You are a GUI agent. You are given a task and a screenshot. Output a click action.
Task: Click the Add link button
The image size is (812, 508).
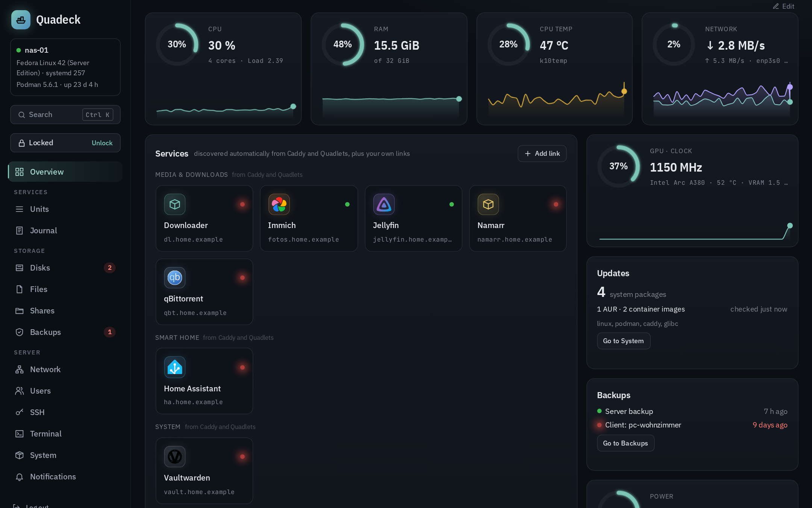point(542,154)
